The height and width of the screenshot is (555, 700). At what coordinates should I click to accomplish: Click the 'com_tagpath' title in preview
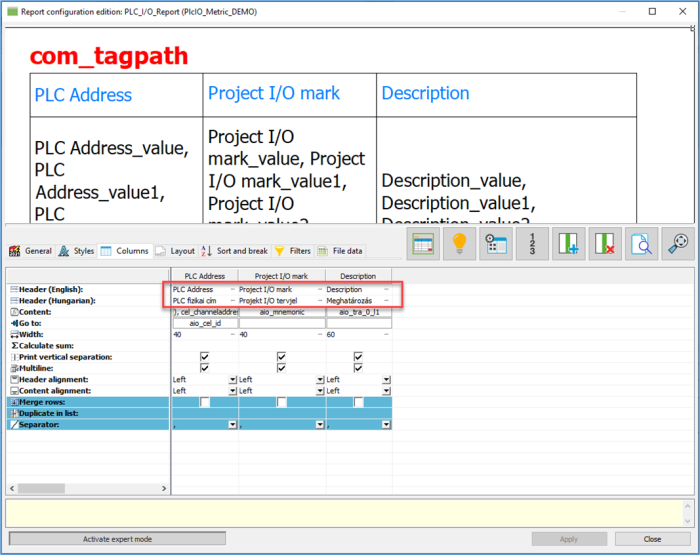click(109, 56)
